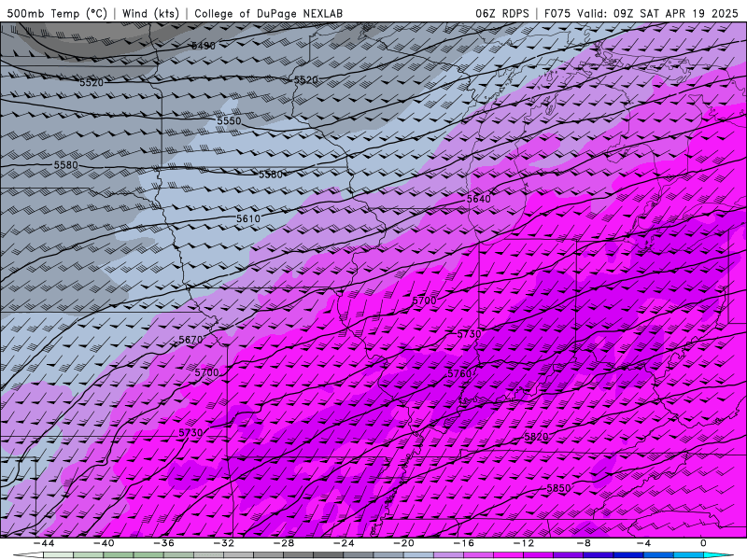
Task: Click the 5820 height contour label
Action: pos(536,437)
